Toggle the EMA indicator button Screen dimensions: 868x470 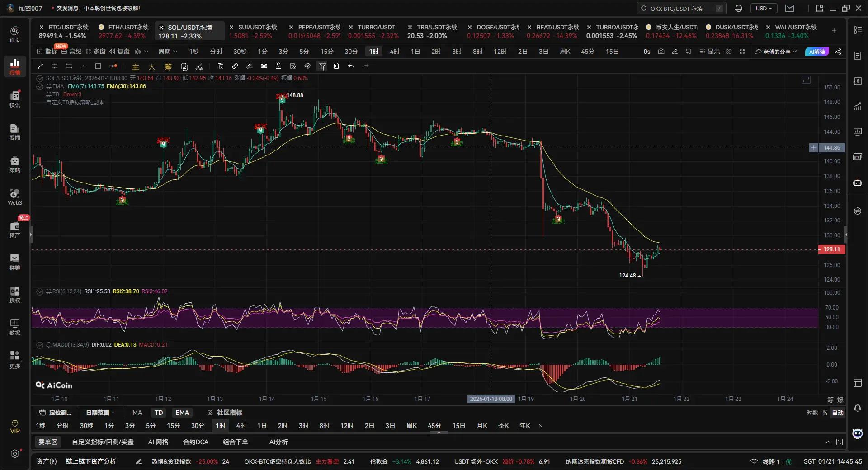(182, 413)
